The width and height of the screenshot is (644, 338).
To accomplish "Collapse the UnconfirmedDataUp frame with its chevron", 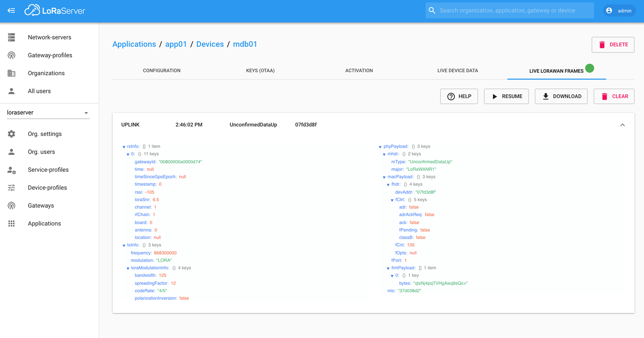I will [623, 125].
